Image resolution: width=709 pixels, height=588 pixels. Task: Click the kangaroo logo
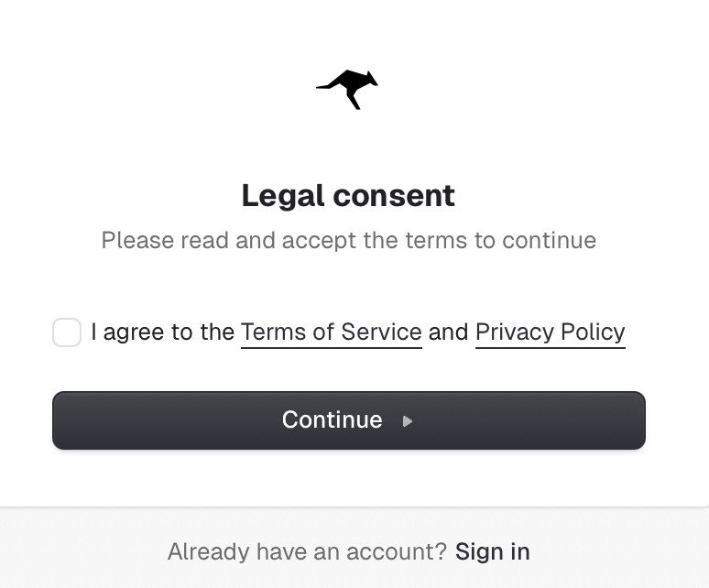347,89
